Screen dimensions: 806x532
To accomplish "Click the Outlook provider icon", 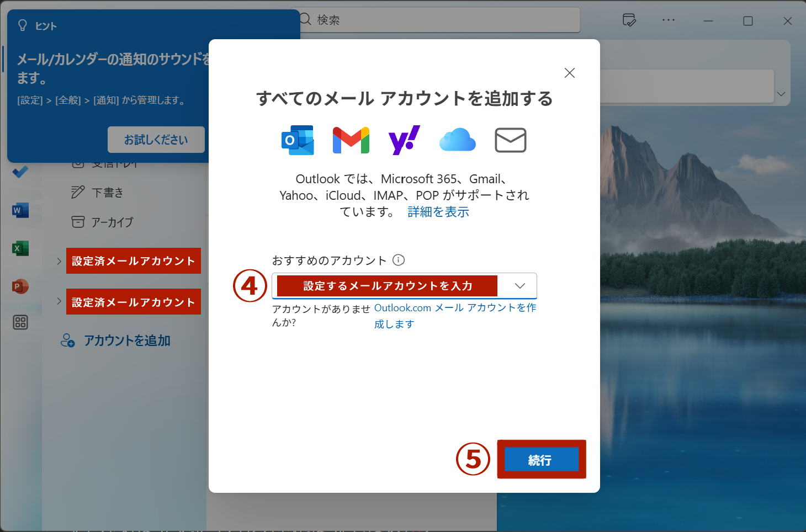I will pyautogui.click(x=298, y=140).
